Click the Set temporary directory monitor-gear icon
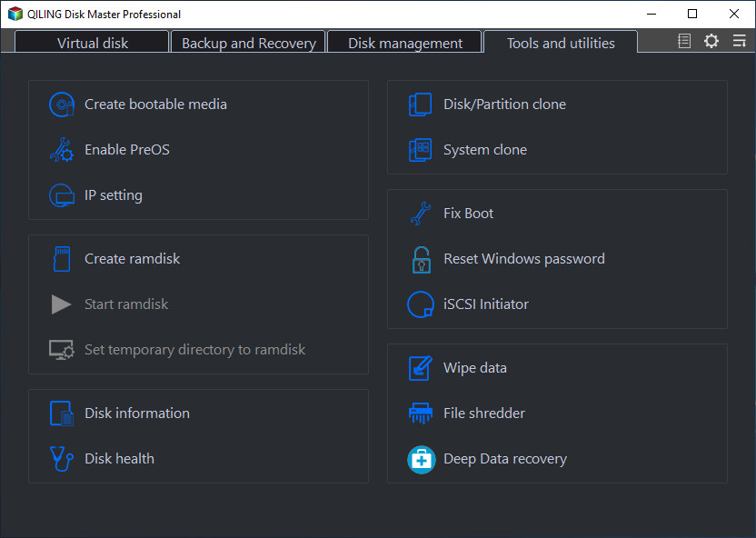Image resolution: width=756 pixels, height=538 pixels. pyautogui.click(x=62, y=350)
